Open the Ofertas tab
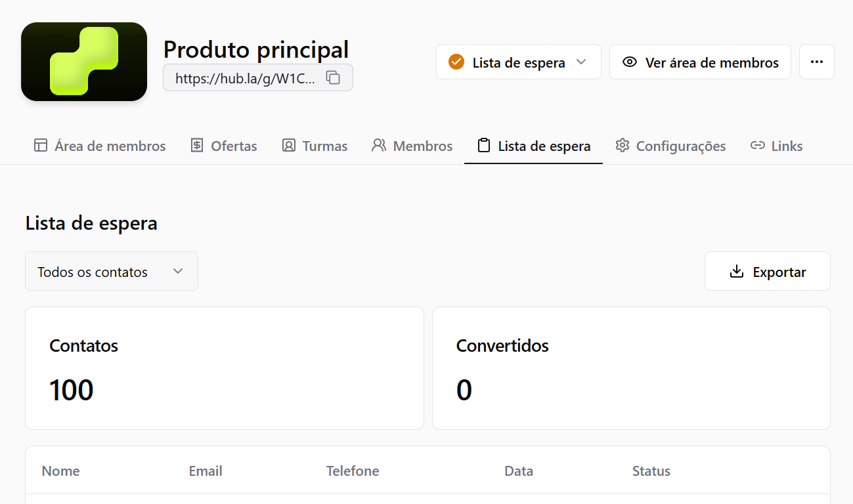Image resolution: width=853 pixels, height=504 pixels. tap(224, 146)
